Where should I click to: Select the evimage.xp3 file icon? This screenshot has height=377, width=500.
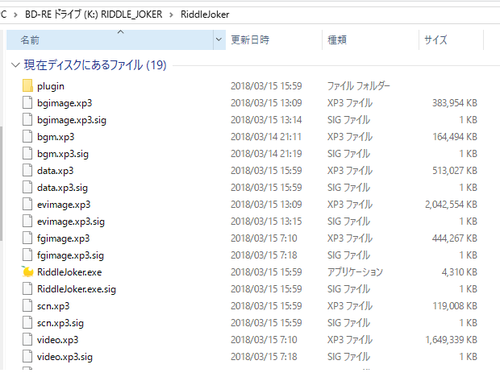click(28, 204)
